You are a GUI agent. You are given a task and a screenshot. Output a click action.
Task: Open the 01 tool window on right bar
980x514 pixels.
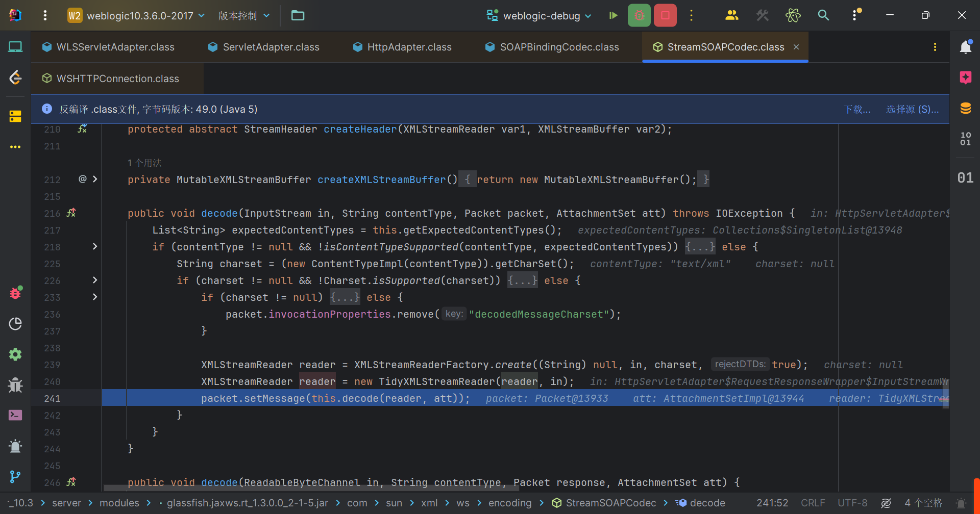[965, 177]
